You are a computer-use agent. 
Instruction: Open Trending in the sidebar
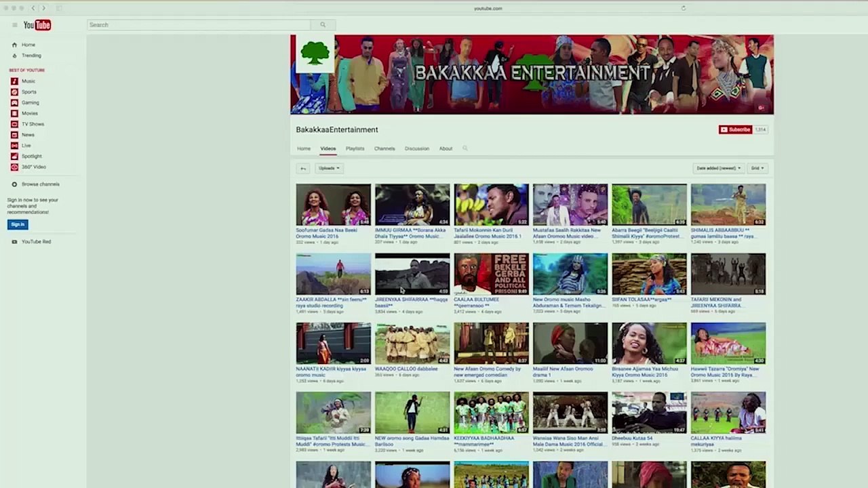(x=31, y=56)
